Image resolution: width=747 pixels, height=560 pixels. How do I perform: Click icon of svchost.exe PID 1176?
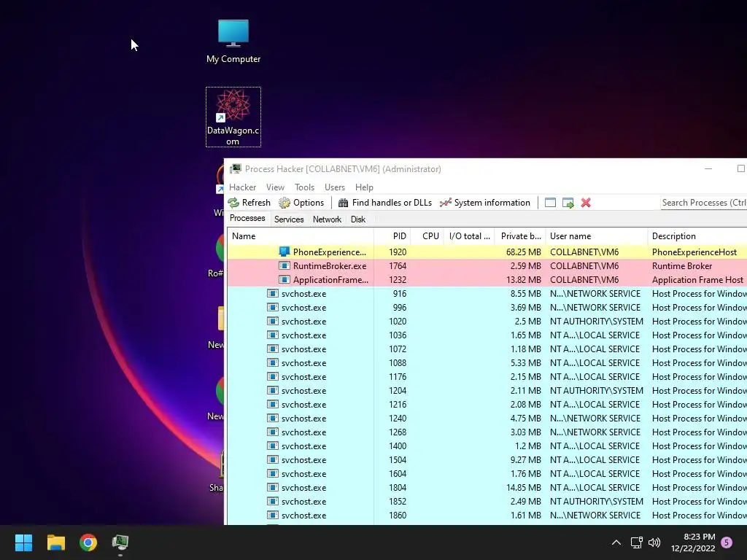273,376
